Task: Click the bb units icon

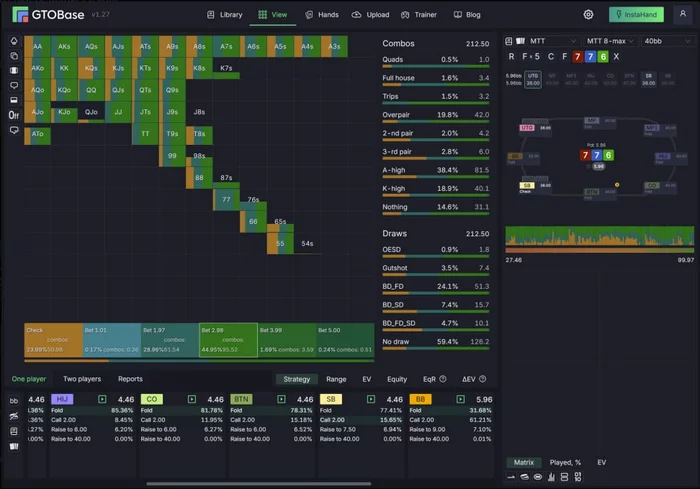Action: 14,401
